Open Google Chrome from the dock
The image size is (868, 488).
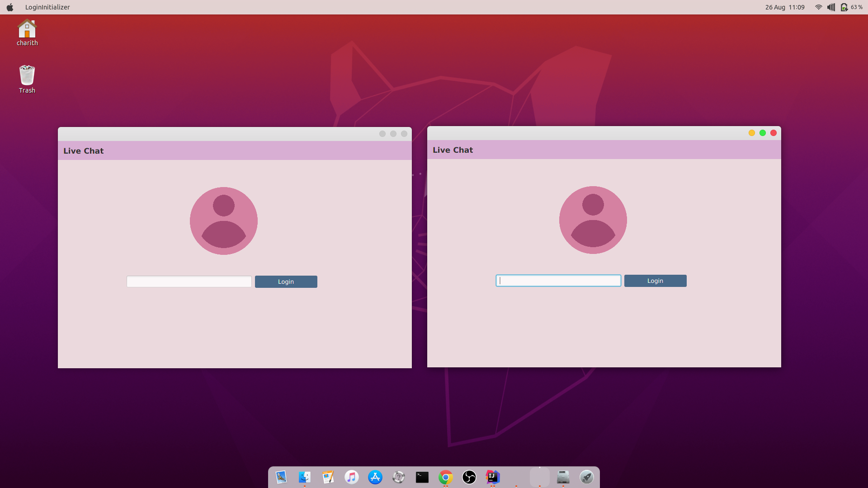[445, 477]
